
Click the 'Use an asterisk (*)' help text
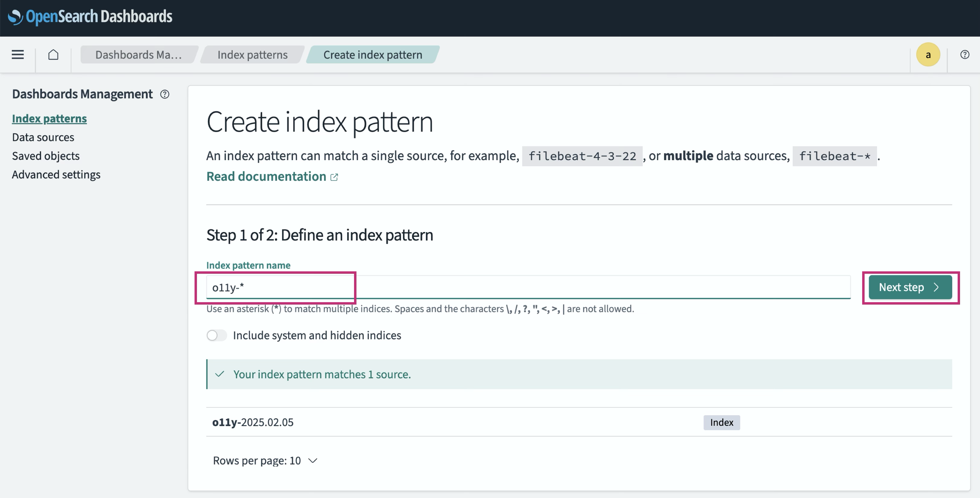pyautogui.click(x=421, y=309)
